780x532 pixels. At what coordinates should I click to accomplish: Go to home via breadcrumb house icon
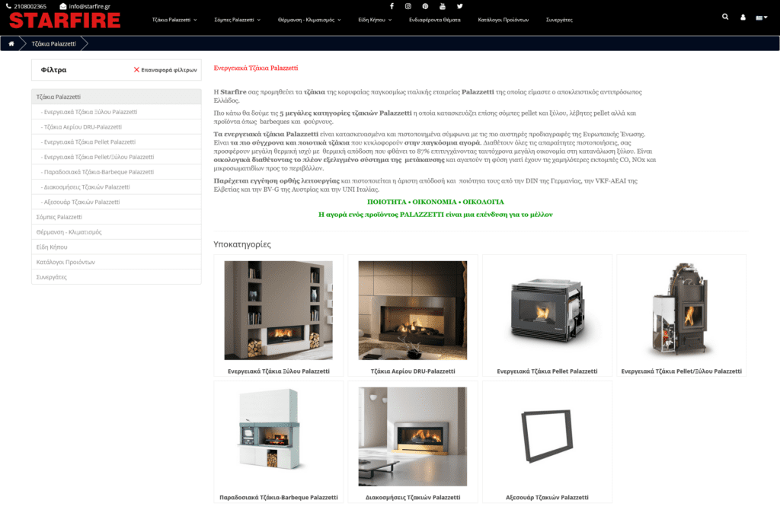coord(11,44)
